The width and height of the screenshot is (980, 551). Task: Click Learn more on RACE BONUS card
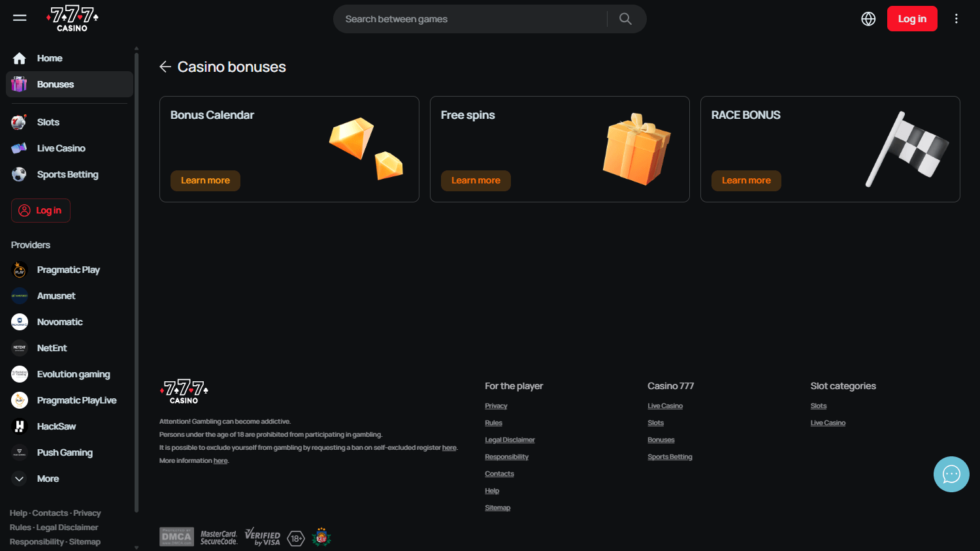click(x=746, y=181)
